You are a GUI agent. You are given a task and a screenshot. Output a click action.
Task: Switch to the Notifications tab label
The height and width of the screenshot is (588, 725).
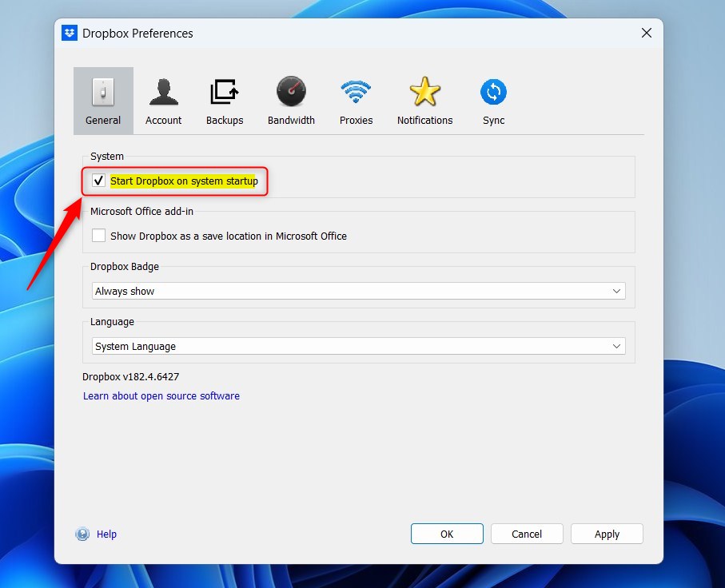[424, 121]
